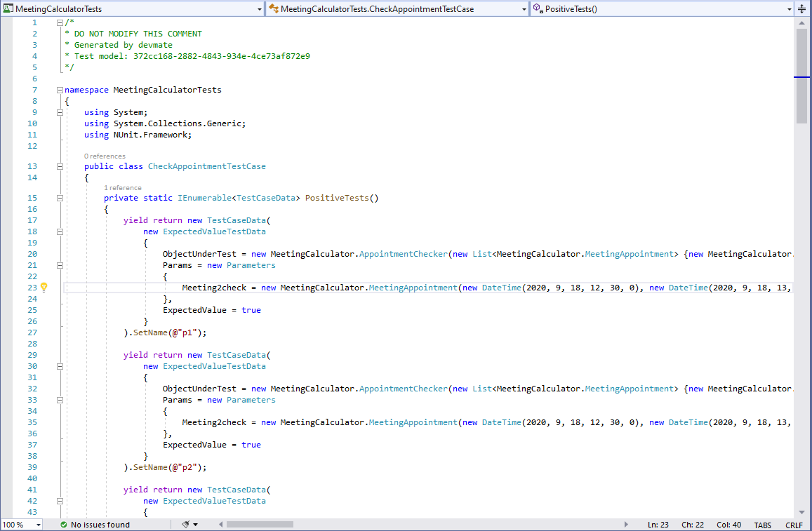Open the Quick Actions lightbulb on line 23
This screenshot has height=531, width=812.
pos(44,287)
